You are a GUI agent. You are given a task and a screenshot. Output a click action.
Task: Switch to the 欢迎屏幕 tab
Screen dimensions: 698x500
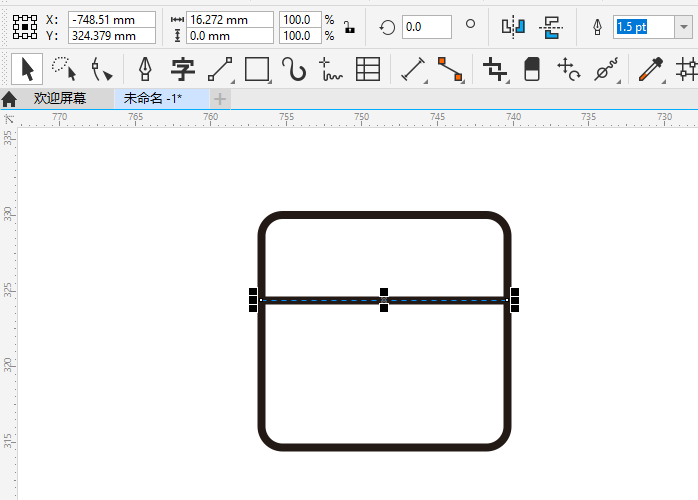click(60, 99)
